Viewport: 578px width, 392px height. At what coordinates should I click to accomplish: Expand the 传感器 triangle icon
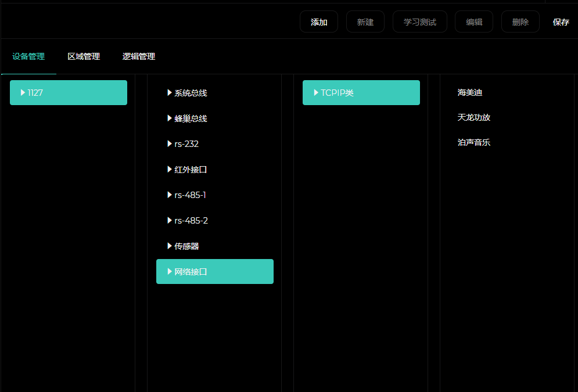click(170, 246)
